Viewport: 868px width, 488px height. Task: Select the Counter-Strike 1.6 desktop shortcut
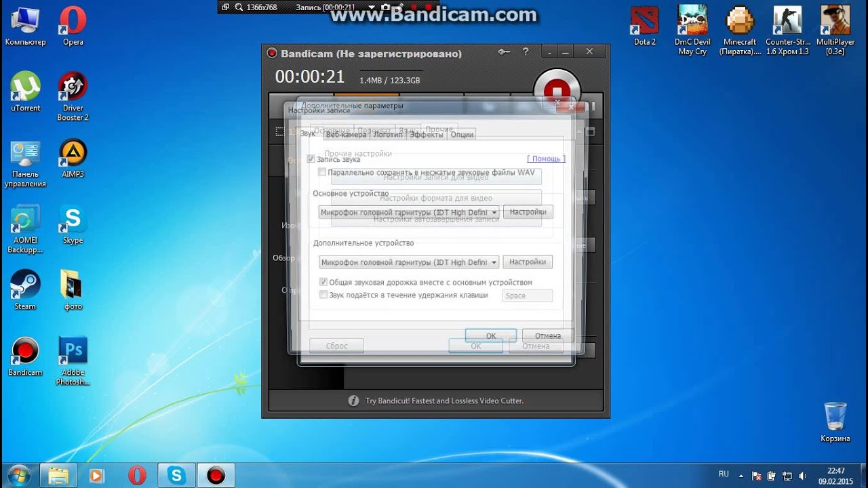tap(787, 30)
